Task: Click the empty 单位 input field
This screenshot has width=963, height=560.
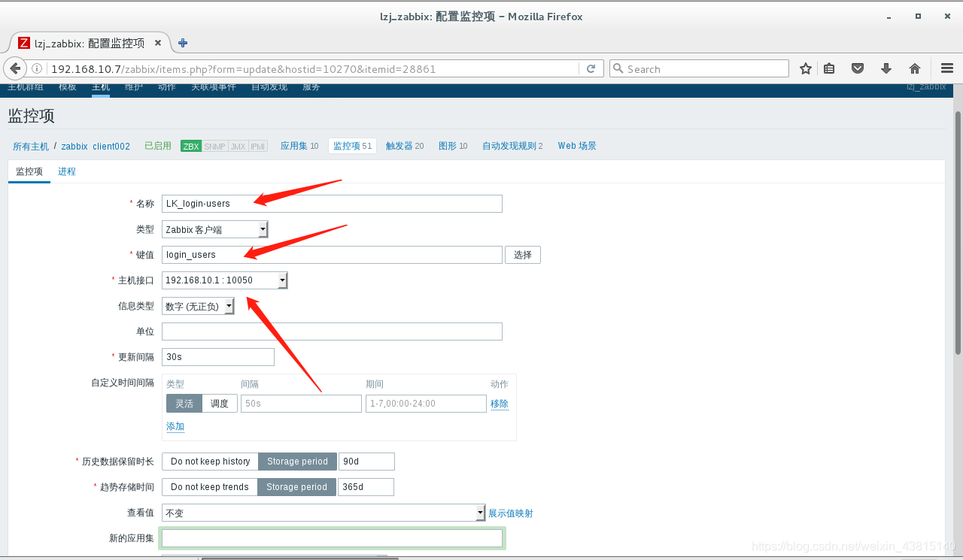Action: click(332, 331)
